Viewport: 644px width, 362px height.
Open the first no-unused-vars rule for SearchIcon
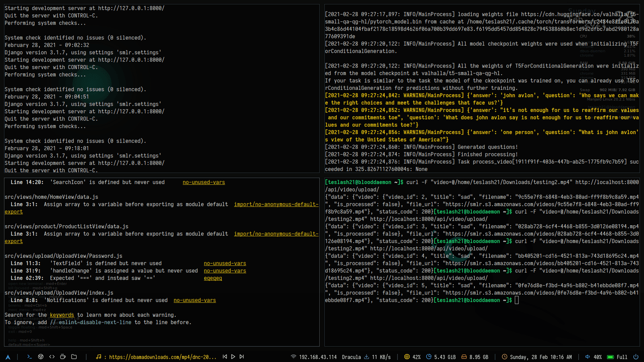pyautogui.click(x=203, y=182)
